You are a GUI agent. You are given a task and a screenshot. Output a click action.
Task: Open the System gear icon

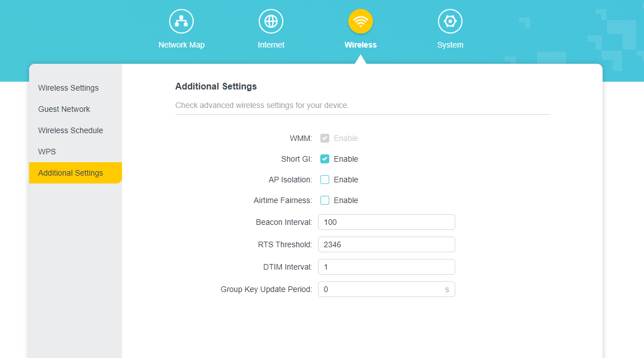click(x=450, y=21)
